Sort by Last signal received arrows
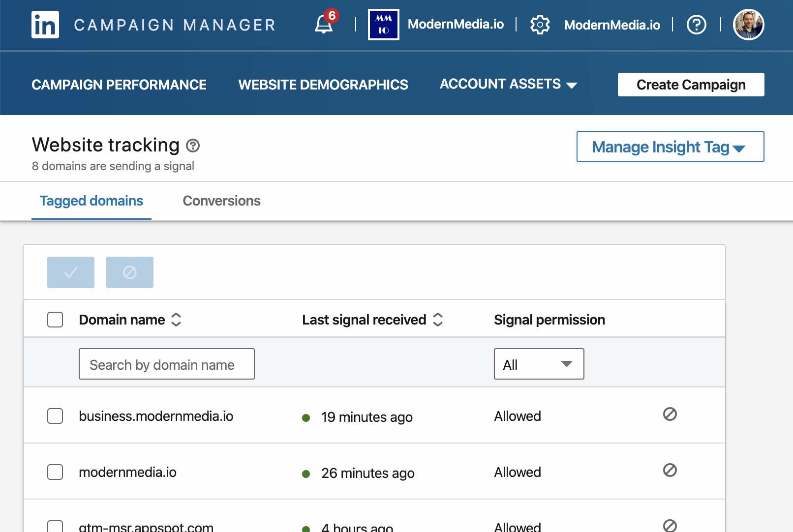The width and height of the screenshot is (793, 532). click(438, 320)
